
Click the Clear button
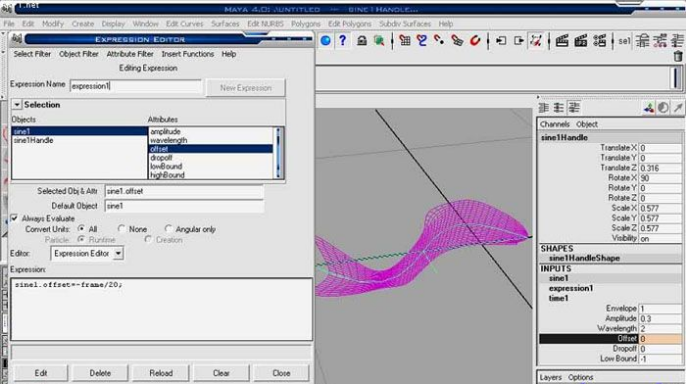click(221, 373)
